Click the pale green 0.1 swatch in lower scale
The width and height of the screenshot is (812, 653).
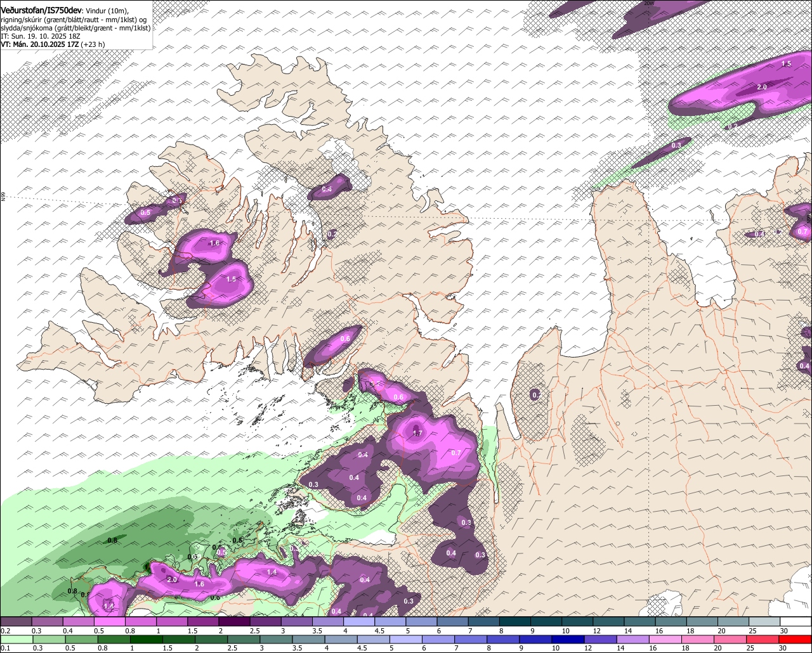click(16, 639)
